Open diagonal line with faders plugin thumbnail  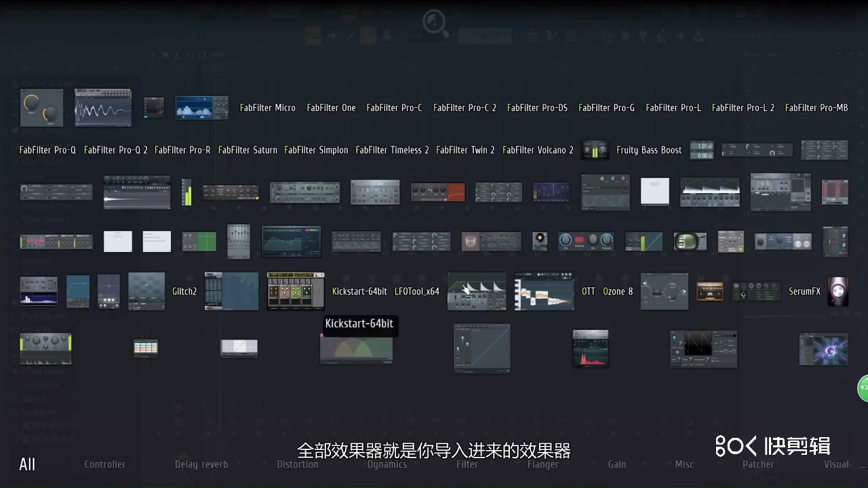[x=482, y=349]
